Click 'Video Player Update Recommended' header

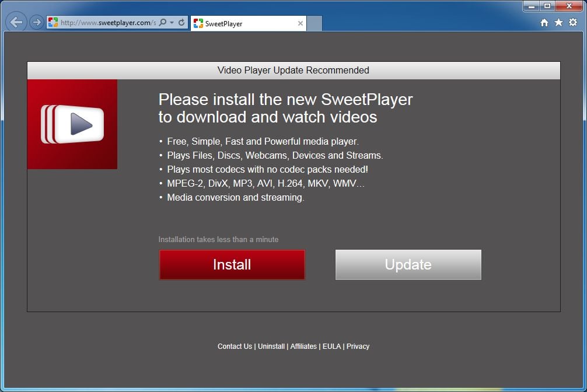click(x=293, y=71)
